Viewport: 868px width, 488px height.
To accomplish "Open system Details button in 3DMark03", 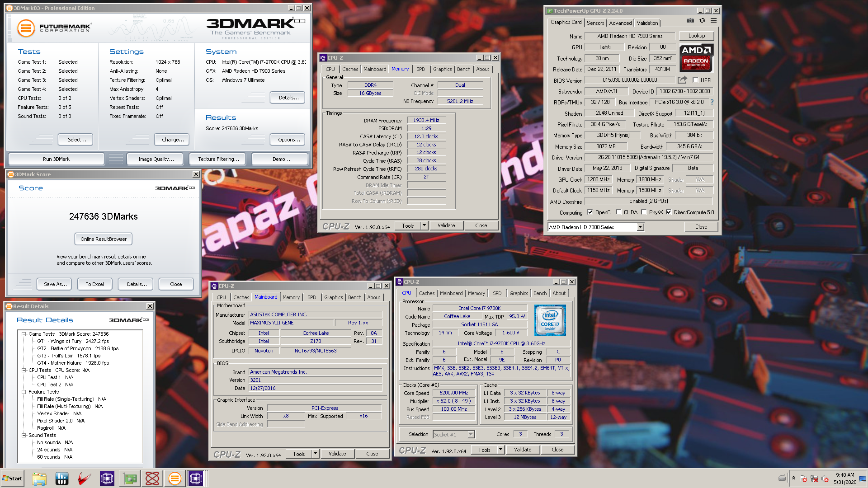I will tap(288, 98).
